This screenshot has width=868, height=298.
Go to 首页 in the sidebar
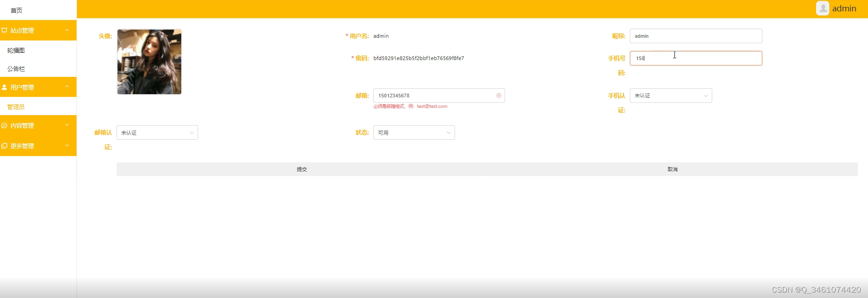[16, 10]
